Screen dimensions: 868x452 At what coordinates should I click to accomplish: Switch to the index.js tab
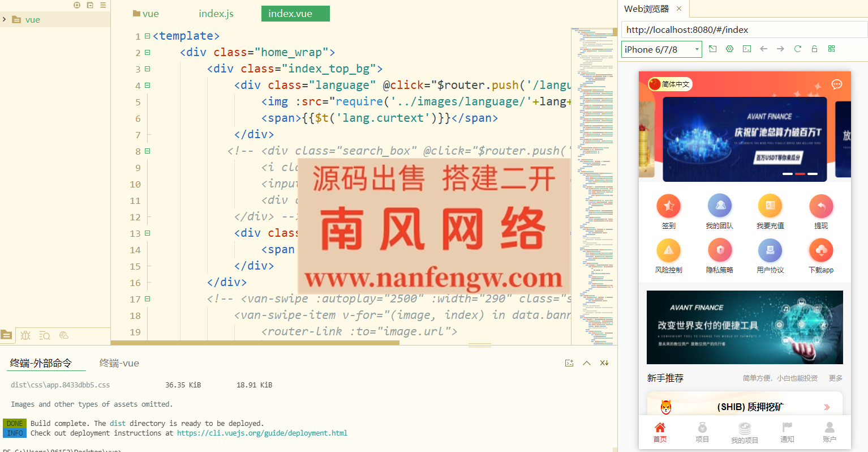[216, 13]
